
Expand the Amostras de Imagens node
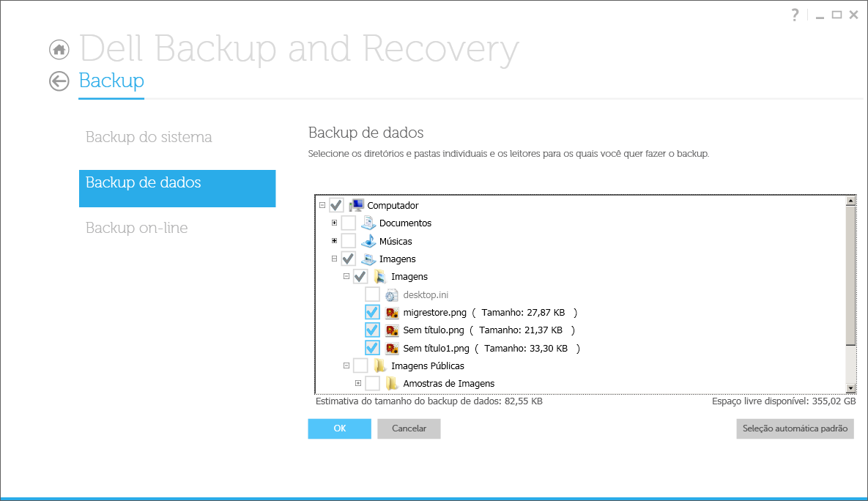[358, 383]
